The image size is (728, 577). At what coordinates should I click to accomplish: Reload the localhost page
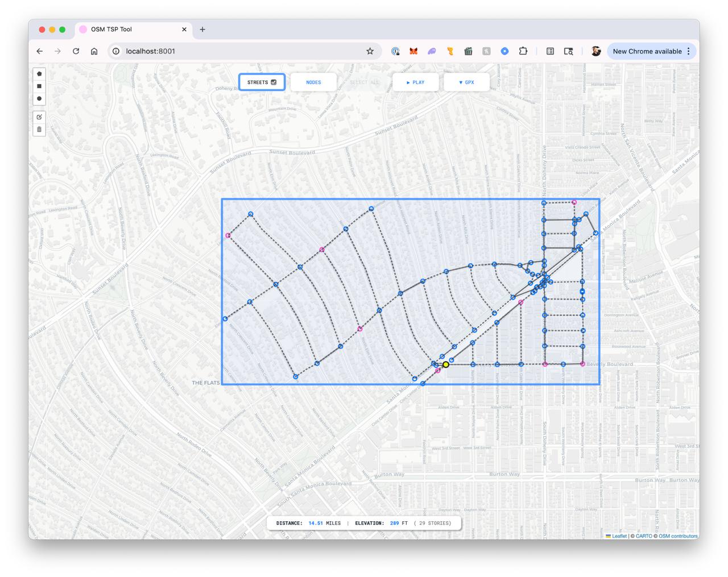pos(76,51)
